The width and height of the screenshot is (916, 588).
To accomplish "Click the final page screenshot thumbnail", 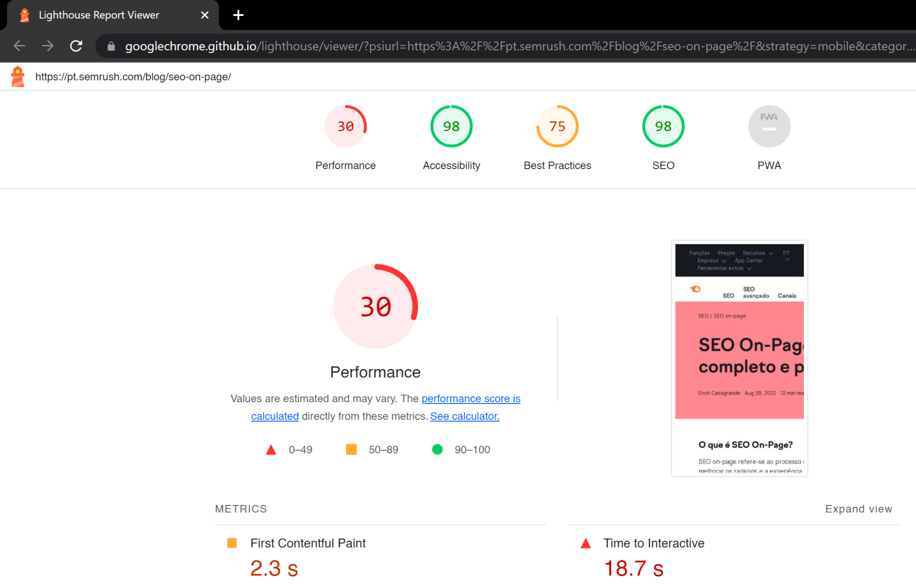I will click(739, 358).
